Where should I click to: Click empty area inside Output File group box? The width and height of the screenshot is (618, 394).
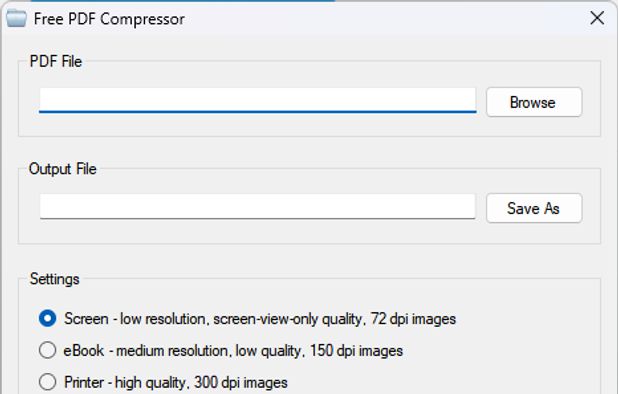(x=276, y=232)
